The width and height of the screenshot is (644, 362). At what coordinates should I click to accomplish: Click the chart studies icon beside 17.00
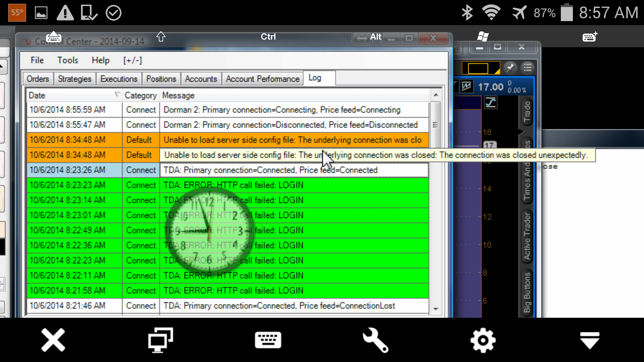[466, 87]
